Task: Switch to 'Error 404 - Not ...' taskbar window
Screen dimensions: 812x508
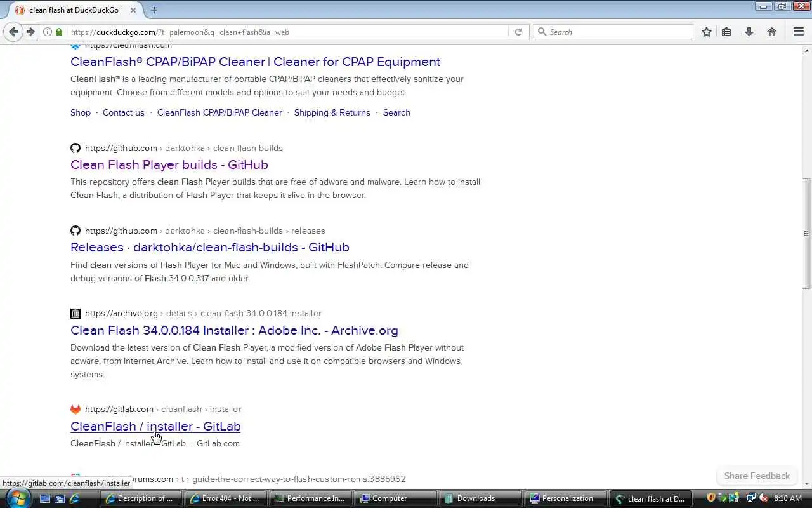Action: pos(226,498)
